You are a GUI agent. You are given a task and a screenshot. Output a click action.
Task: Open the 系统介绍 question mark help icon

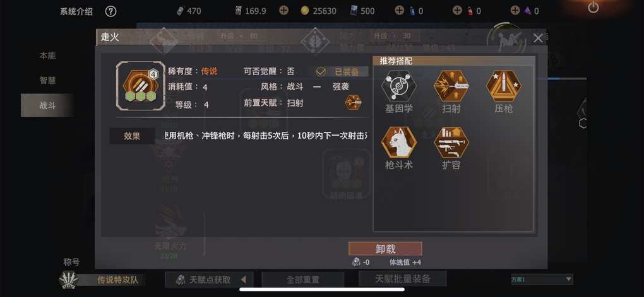click(x=110, y=11)
